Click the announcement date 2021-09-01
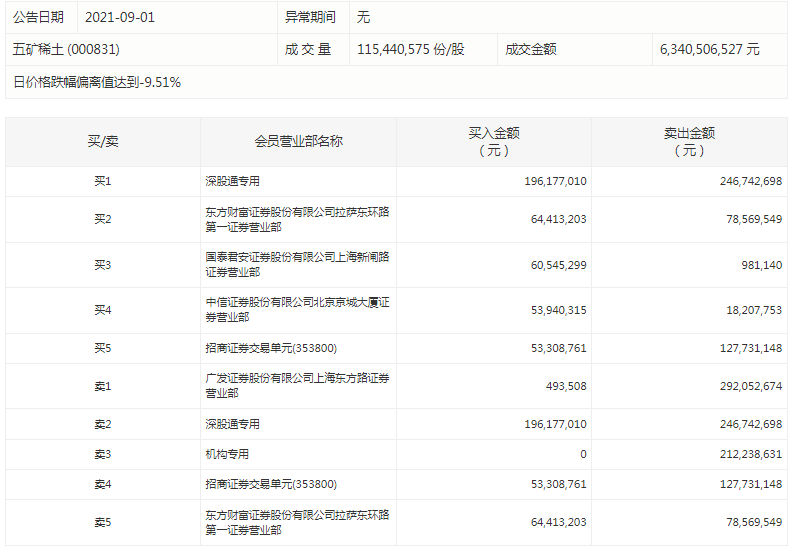791x549 pixels. (x=120, y=17)
